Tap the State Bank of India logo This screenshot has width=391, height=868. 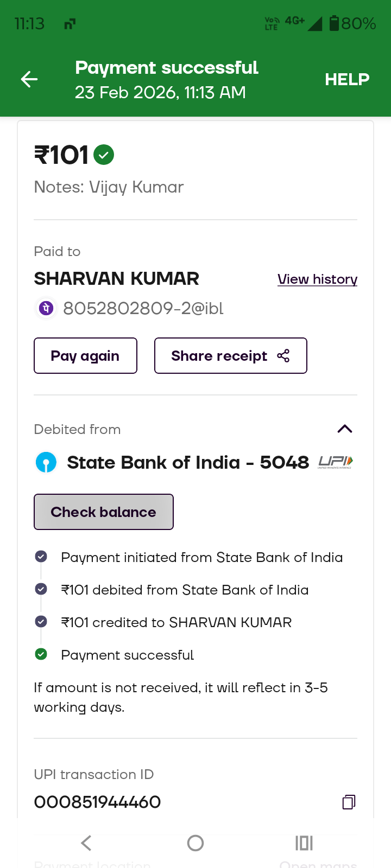point(46,463)
